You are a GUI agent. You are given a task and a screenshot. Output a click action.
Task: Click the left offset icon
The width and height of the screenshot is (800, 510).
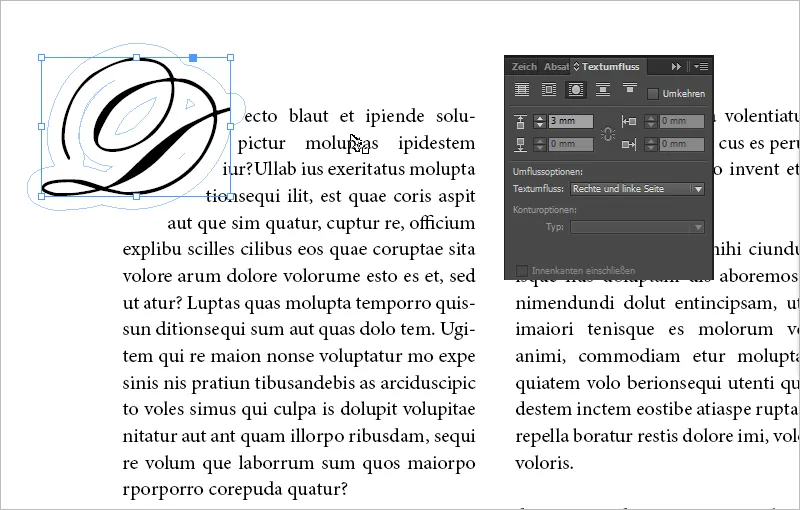tap(629, 121)
